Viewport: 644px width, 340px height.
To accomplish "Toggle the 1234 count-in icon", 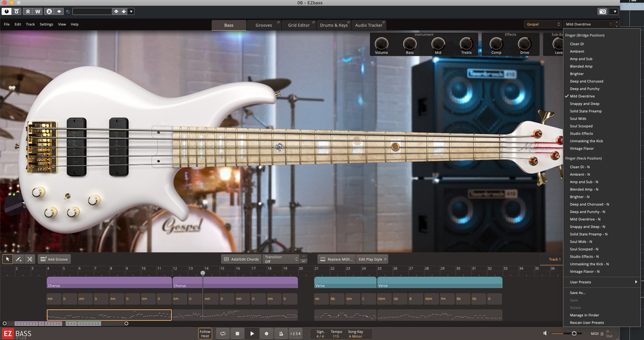I will tap(295, 334).
